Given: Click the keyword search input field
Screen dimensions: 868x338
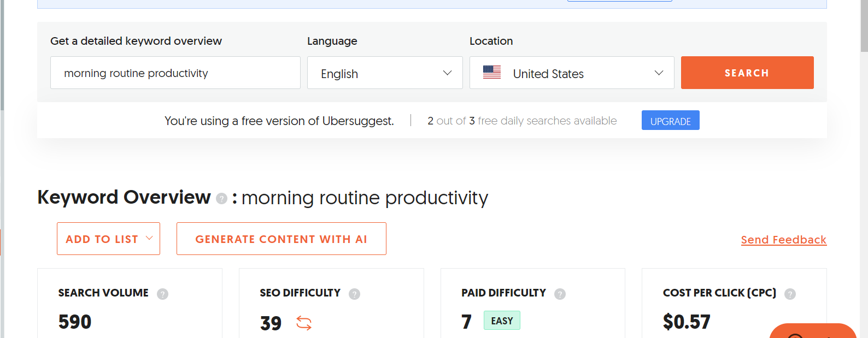Looking at the screenshot, I should point(175,73).
